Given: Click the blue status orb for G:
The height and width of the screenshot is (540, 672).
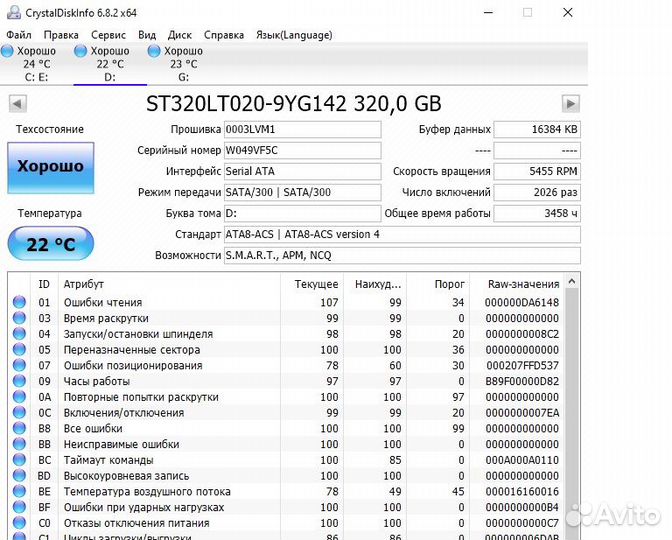Looking at the screenshot, I should [154, 51].
